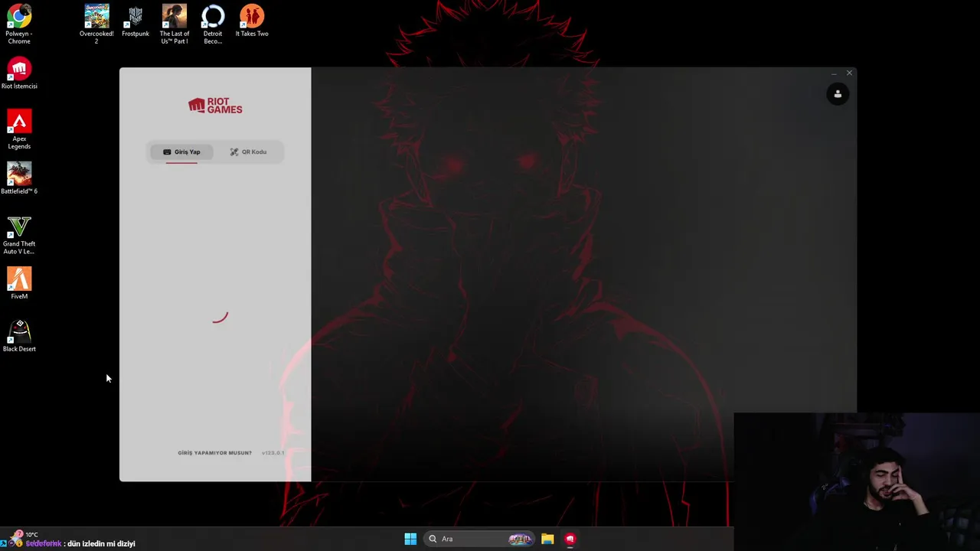Click the account profile icon in Riot Client
The width and height of the screenshot is (980, 551).
[838, 94]
